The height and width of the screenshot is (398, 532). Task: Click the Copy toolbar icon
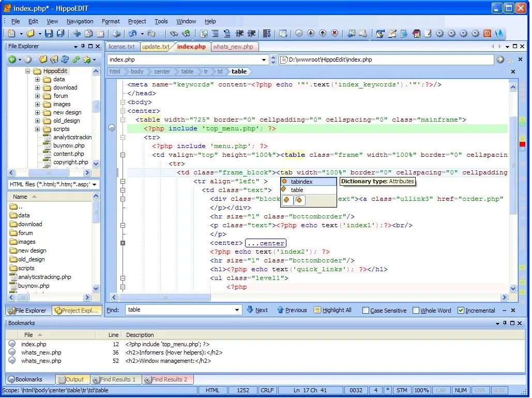tap(89, 33)
